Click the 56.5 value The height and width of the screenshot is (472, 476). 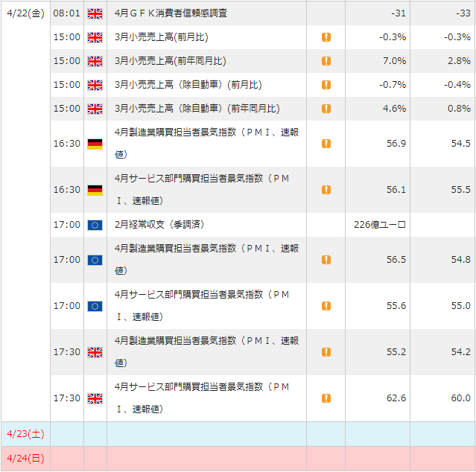396,260
